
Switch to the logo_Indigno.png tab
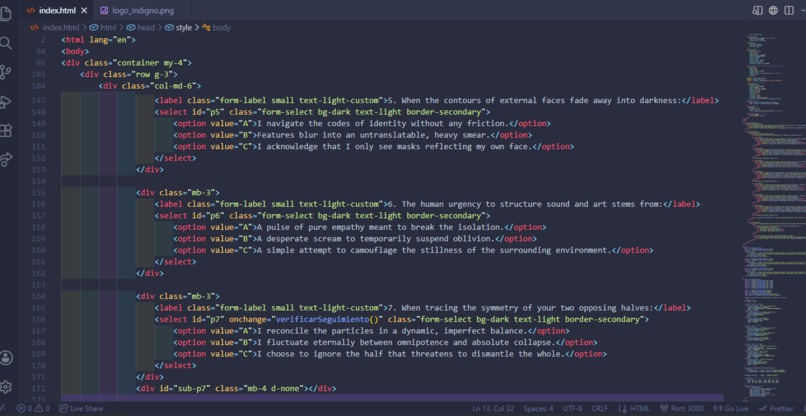[x=137, y=10]
